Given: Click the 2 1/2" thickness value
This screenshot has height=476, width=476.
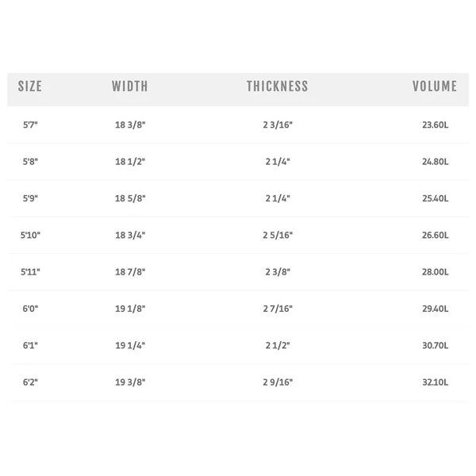Looking at the screenshot, I should pyautogui.click(x=278, y=345).
